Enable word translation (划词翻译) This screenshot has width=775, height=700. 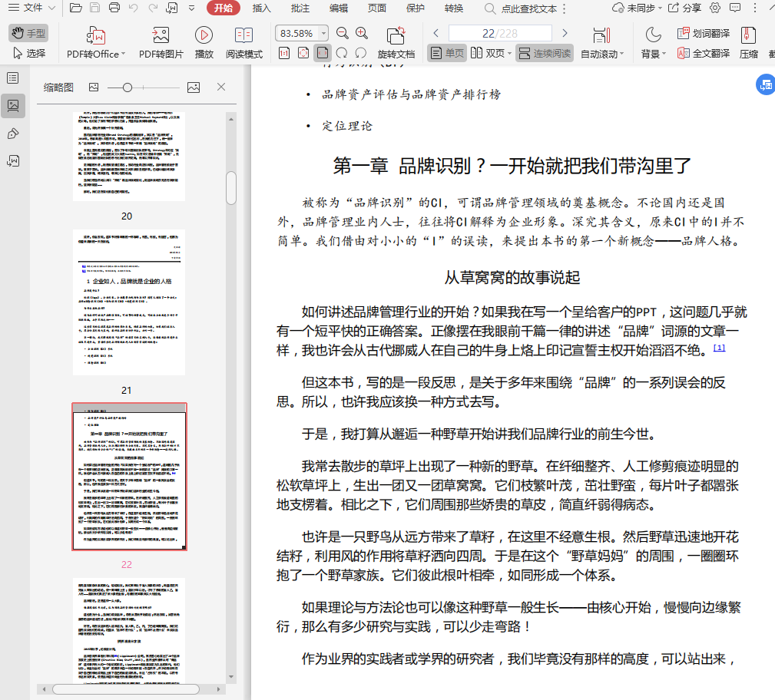(704, 33)
